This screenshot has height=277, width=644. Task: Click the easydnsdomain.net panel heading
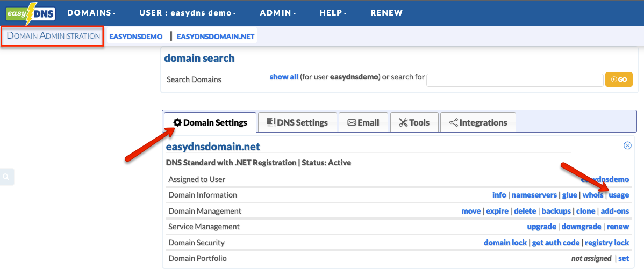[213, 147]
